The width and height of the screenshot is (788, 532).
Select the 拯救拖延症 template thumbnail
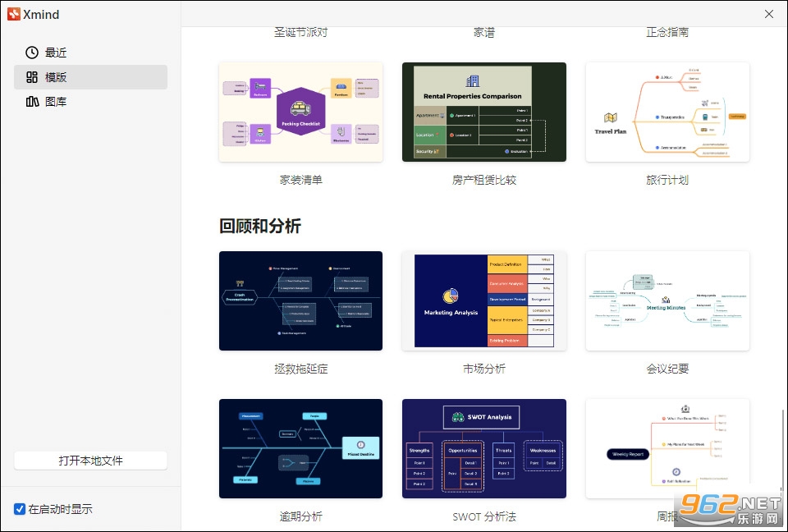(300, 300)
